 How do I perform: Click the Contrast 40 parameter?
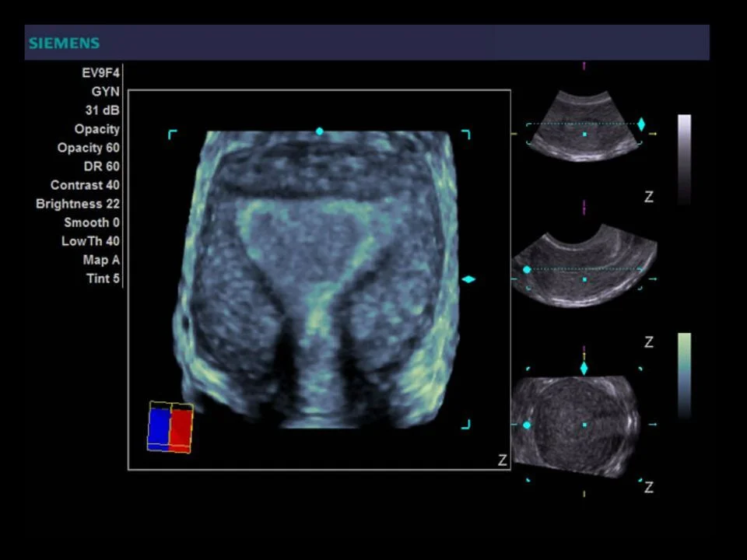point(85,185)
